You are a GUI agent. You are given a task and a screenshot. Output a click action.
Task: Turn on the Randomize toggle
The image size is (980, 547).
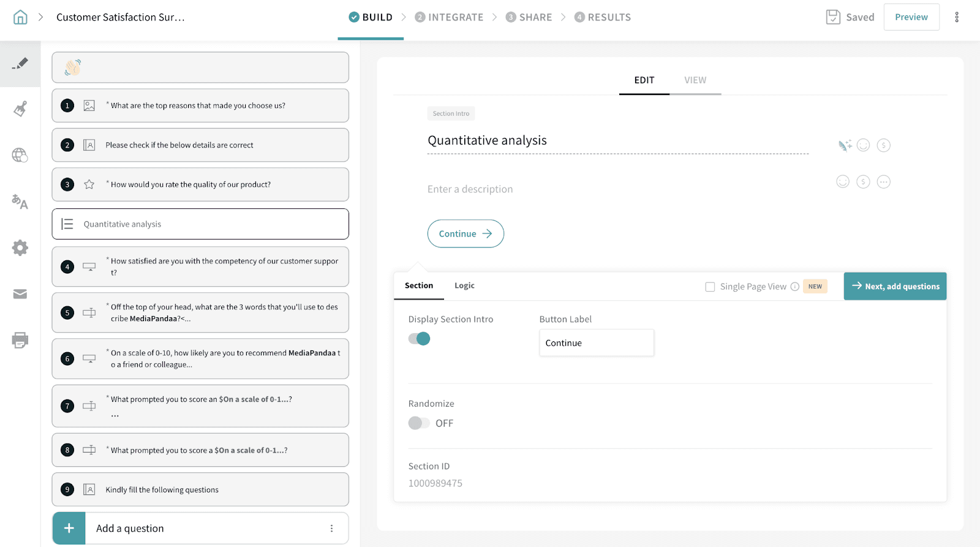click(x=420, y=423)
